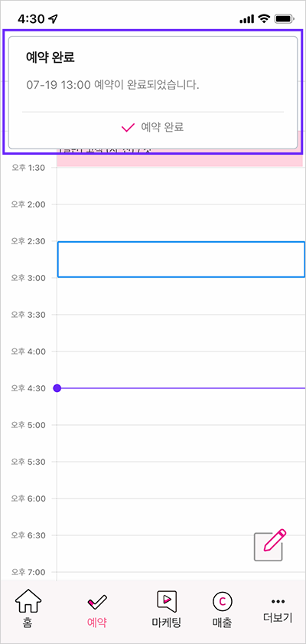Screen dimensions: 306x644
Task: Tap the purple current time line
Action: point(183,388)
